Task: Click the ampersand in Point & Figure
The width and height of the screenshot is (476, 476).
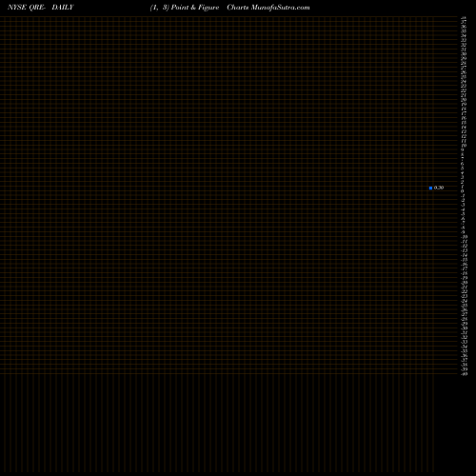Action: pyautogui.click(x=193, y=8)
